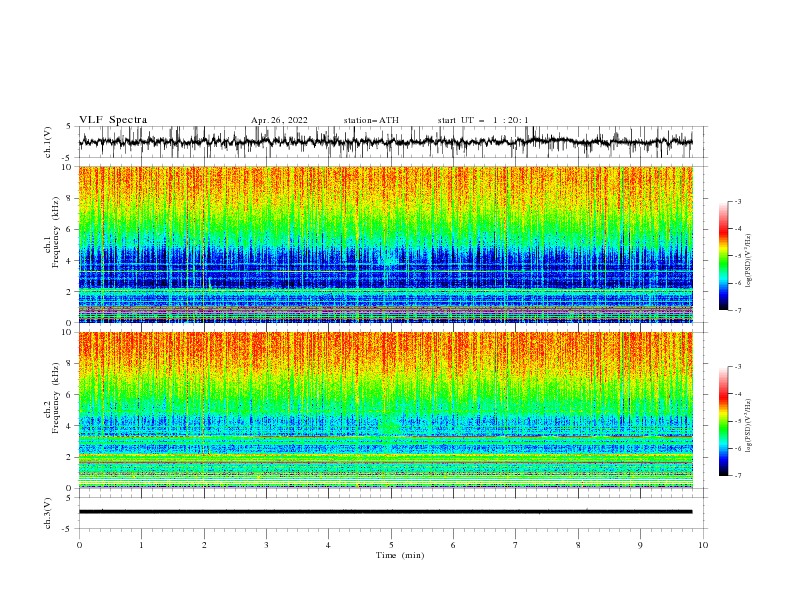Click the log(PSD) label beside ch.2 color bar

[748, 425]
